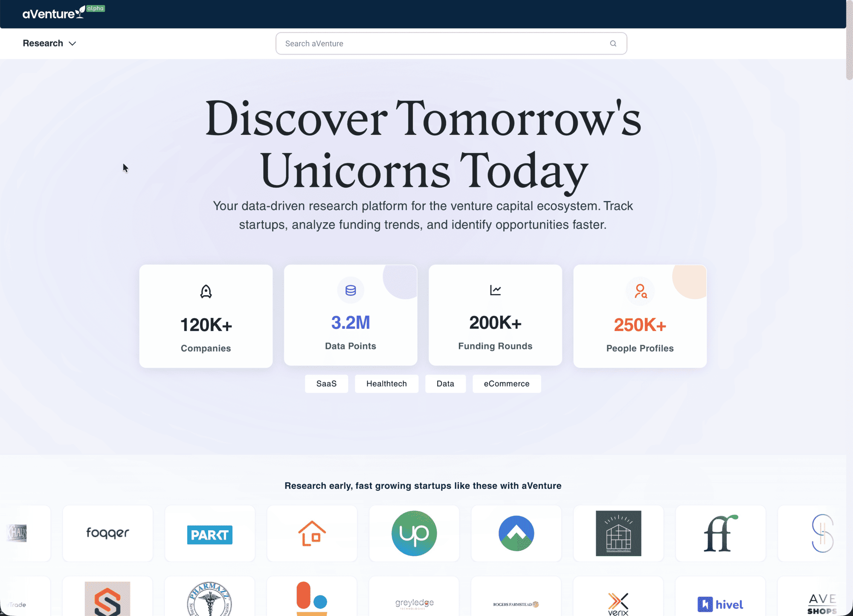Click the search magnifier icon
This screenshot has width=853, height=616.
(x=613, y=43)
